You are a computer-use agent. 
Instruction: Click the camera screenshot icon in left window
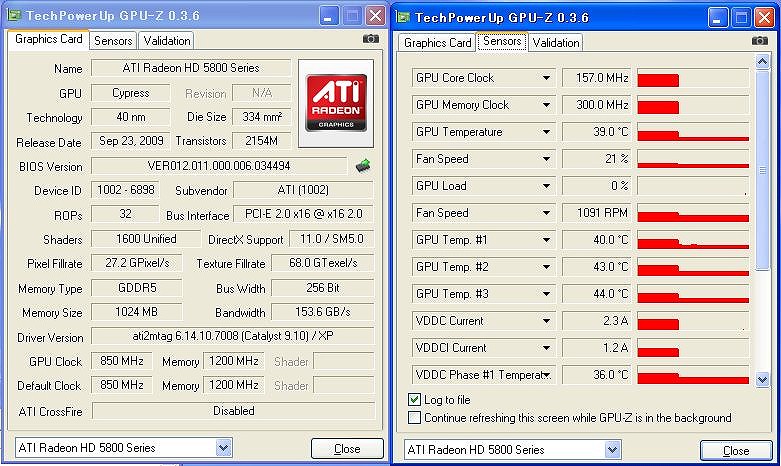click(x=371, y=39)
